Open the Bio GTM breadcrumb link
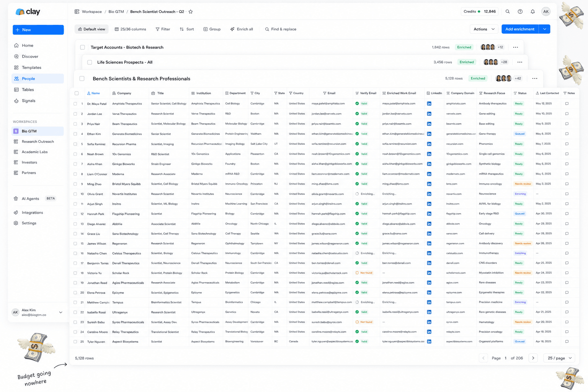 (116, 11)
